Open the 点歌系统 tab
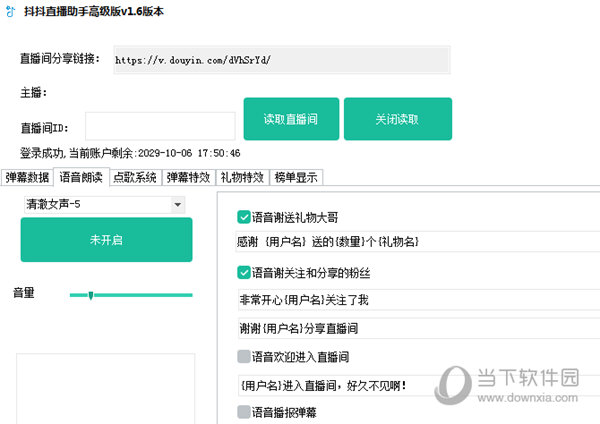The width and height of the screenshot is (600, 424). point(134,178)
